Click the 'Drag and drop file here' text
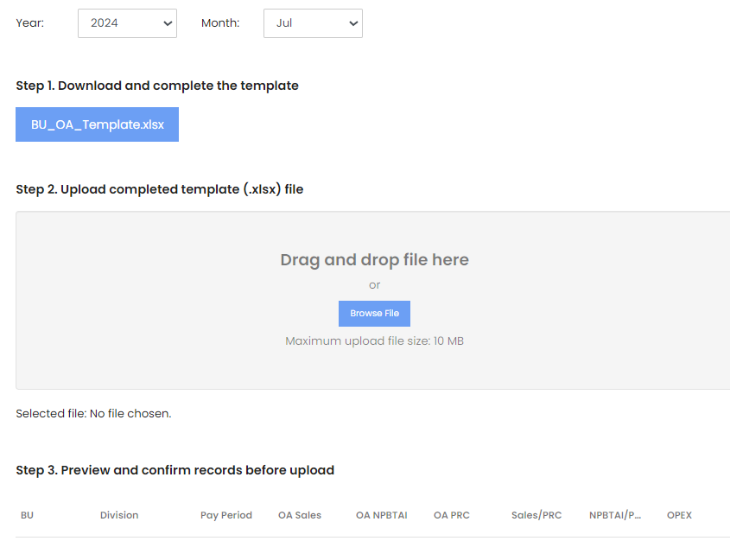The height and width of the screenshot is (560, 730). [x=374, y=260]
